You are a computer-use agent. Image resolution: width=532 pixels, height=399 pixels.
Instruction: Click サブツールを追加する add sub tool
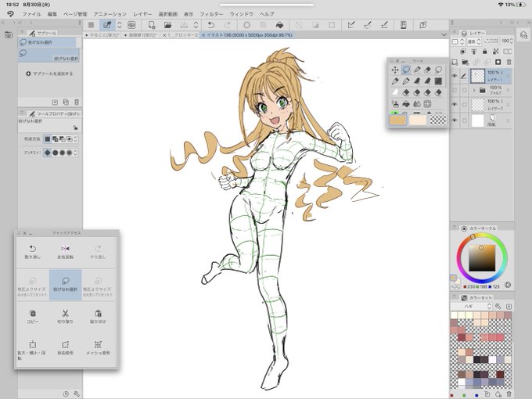[x=49, y=74]
